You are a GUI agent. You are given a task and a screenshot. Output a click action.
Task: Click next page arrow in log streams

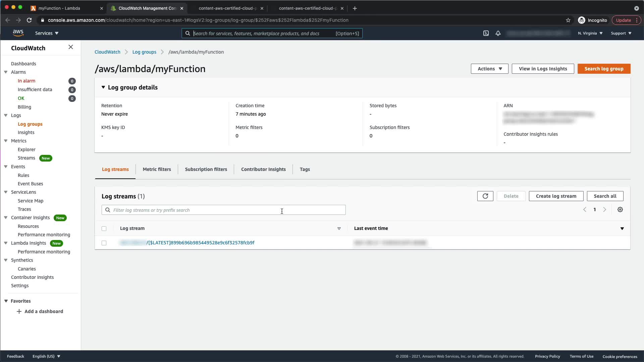point(604,209)
